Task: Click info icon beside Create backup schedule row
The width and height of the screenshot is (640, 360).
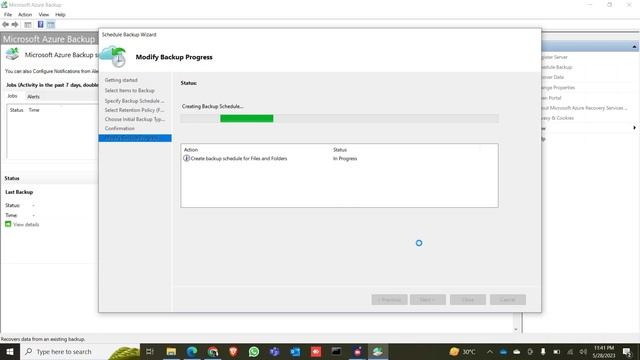Action: [x=186, y=158]
